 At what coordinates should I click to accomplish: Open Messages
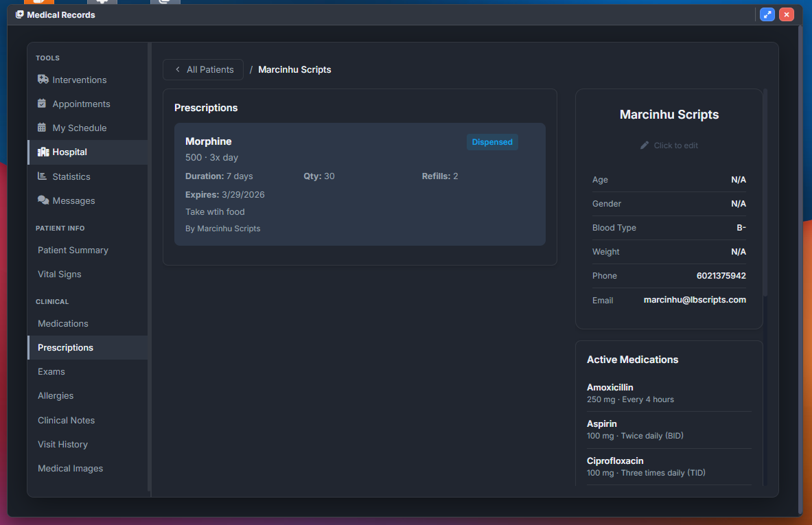click(x=88, y=200)
